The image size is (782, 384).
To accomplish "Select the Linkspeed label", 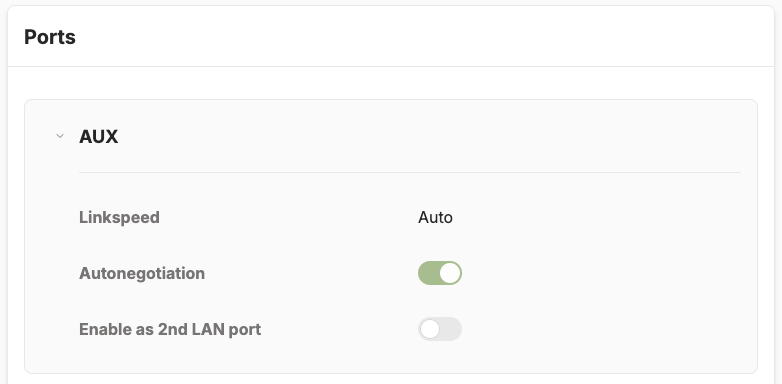I will tap(119, 217).
